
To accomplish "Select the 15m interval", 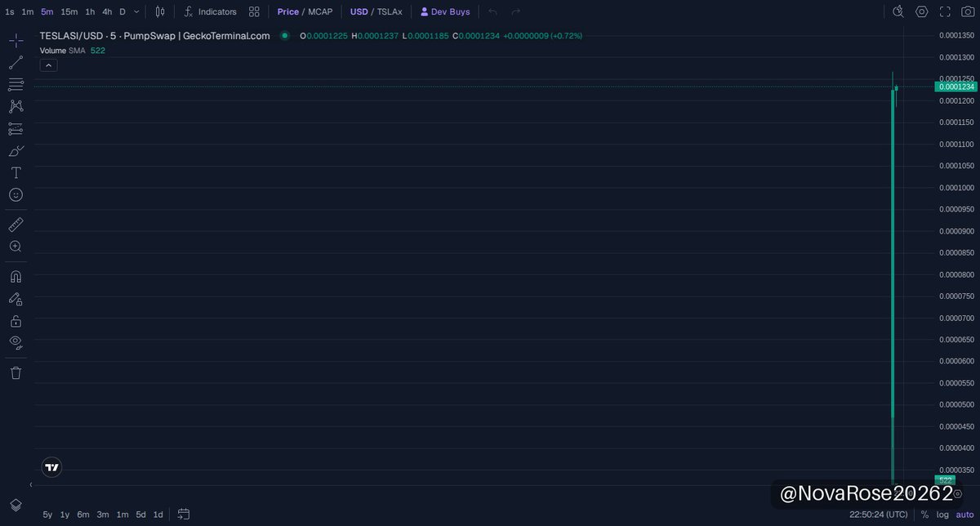I will pyautogui.click(x=69, y=12).
